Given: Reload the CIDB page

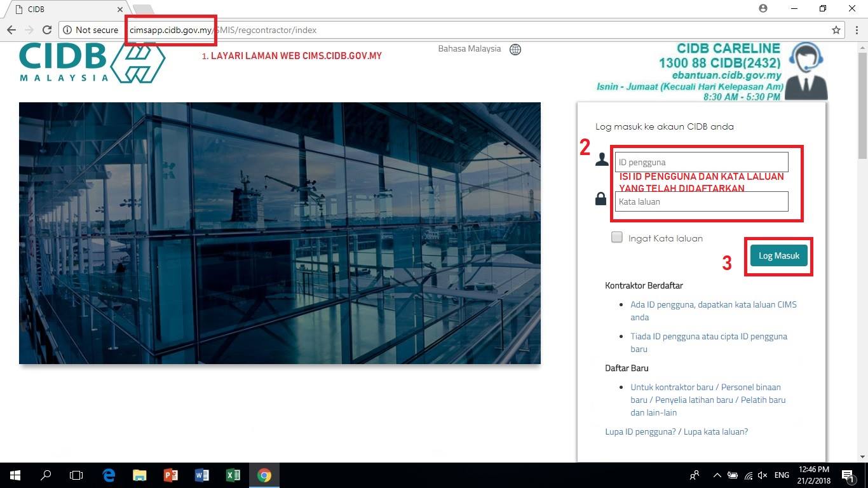Looking at the screenshot, I should pyautogui.click(x=46, y=30).
